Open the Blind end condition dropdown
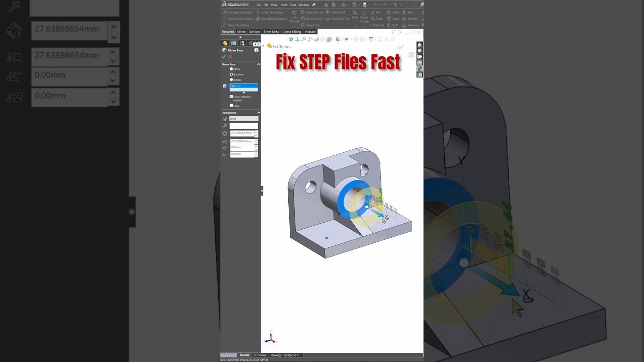 (x=244, y=119)
